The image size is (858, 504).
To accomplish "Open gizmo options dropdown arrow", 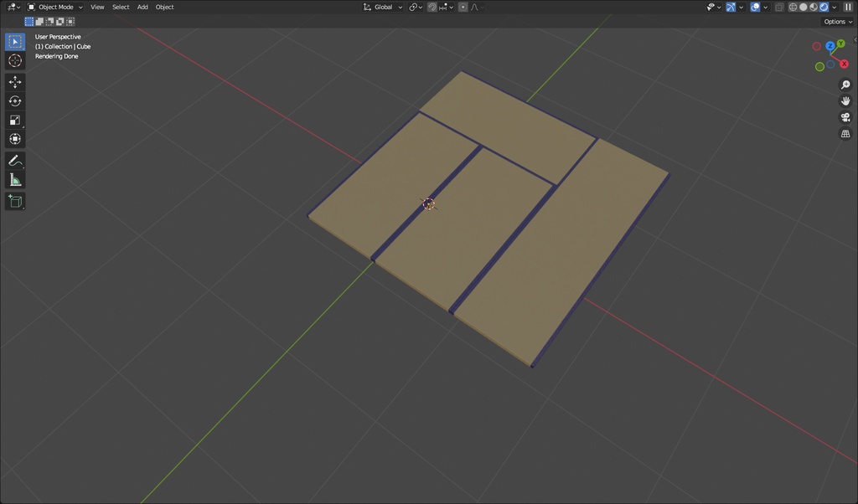I will coord(741,7).
